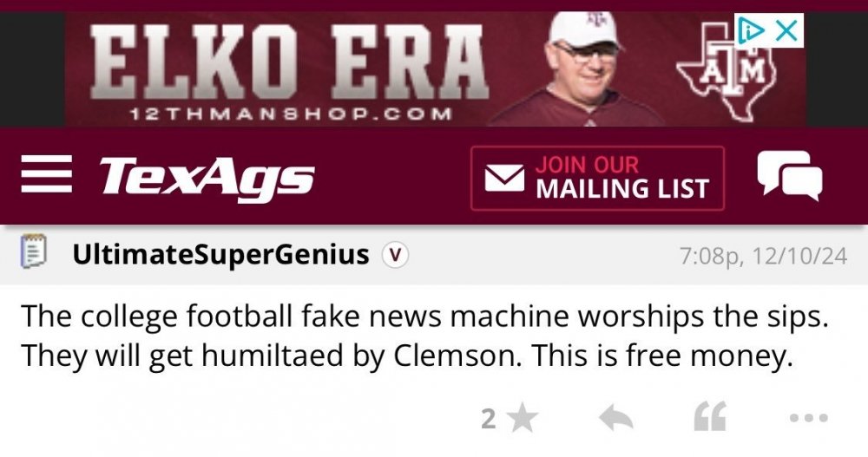Open the forum chat bubbles icon

pos(789,177)
